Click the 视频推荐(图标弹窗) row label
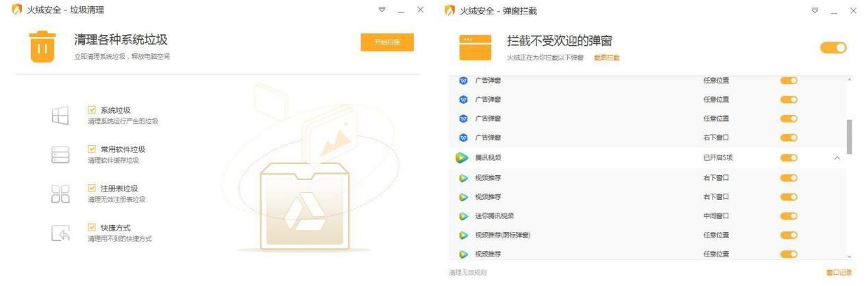Screen dimensions: 868x286 click(x=503, y=235)
